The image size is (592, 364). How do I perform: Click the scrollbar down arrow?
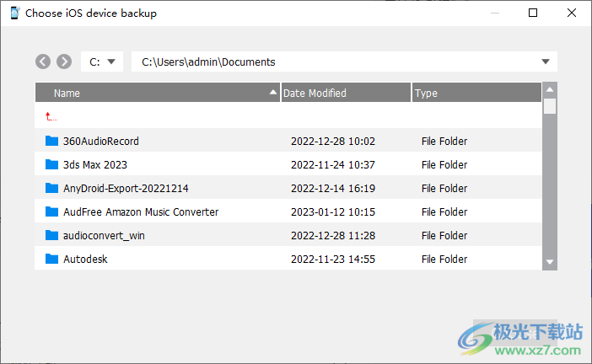(x=550, y=262)
